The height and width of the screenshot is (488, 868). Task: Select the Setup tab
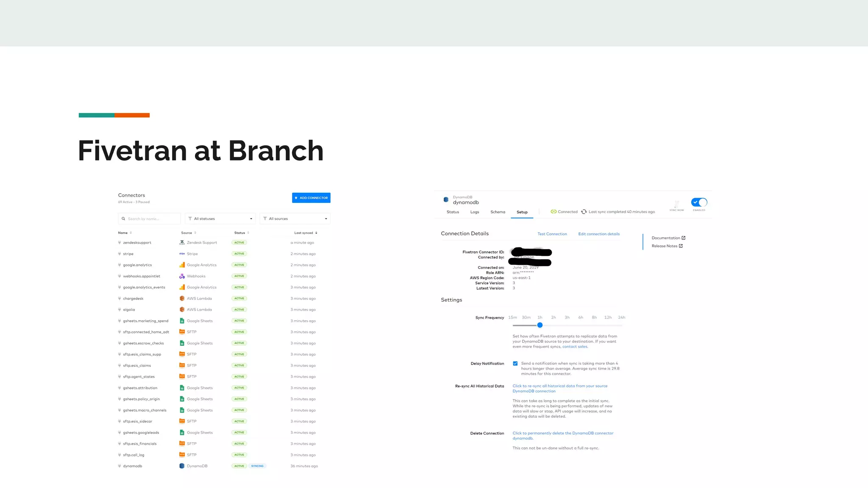522,212
